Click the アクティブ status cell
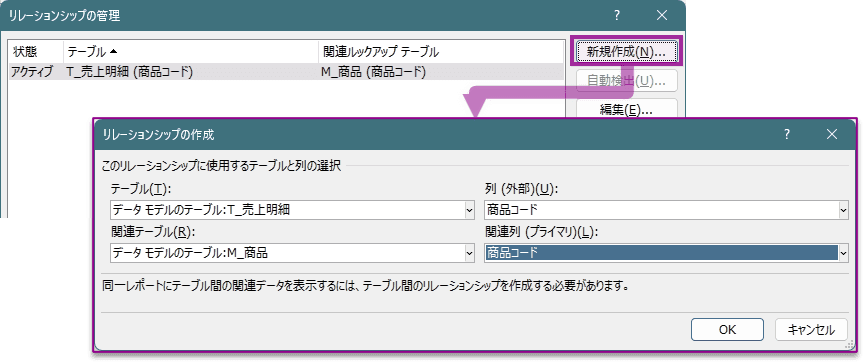 (33, 72)
